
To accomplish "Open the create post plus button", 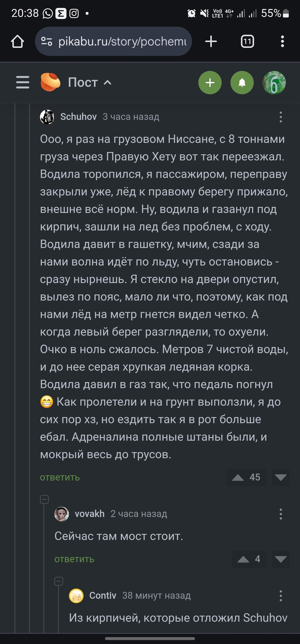I will [210, 82].
